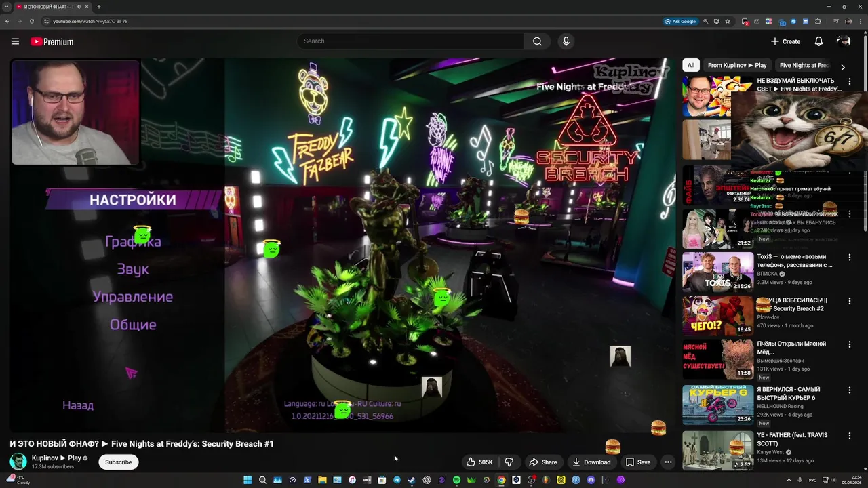Open Discord from the taskbar

point(591,480)
